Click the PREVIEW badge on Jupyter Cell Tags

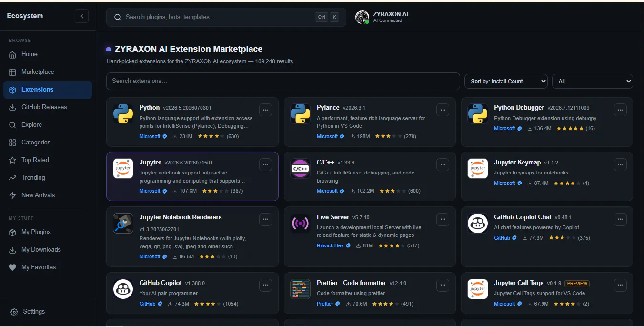[577, 283]
